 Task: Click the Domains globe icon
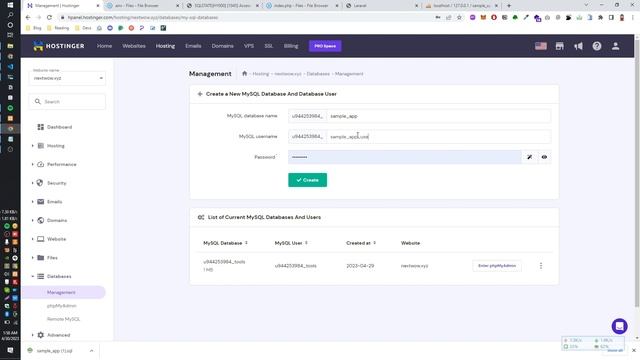click(x=40, y=220)
